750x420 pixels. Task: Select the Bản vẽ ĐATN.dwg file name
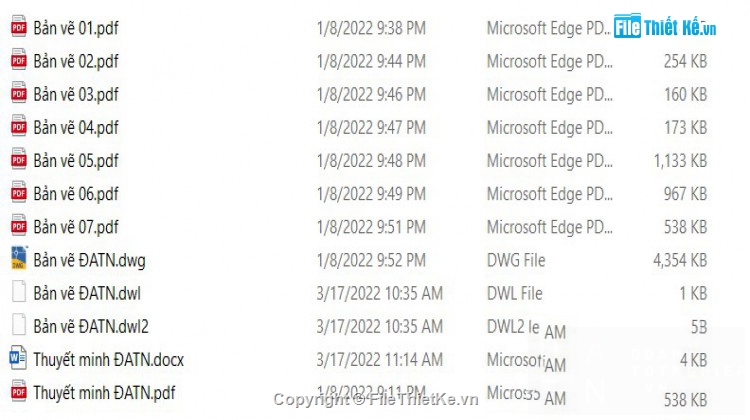coord(89,260)
